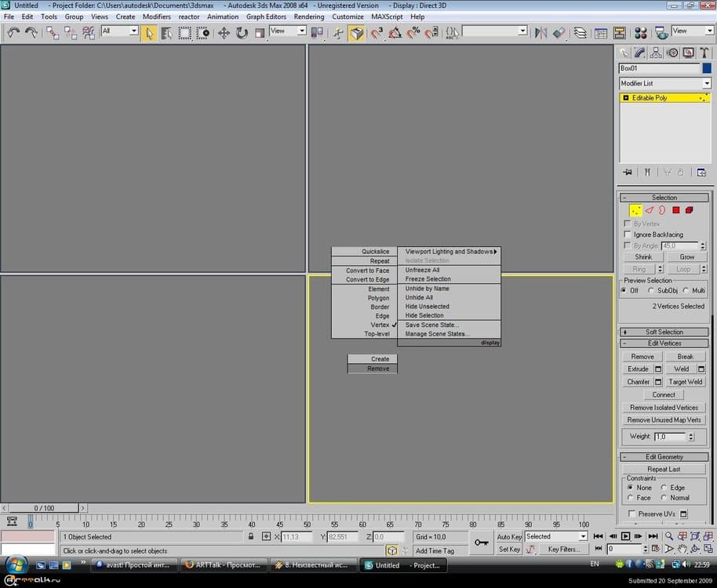Select Polygon sub-object level red square icon

675,210
